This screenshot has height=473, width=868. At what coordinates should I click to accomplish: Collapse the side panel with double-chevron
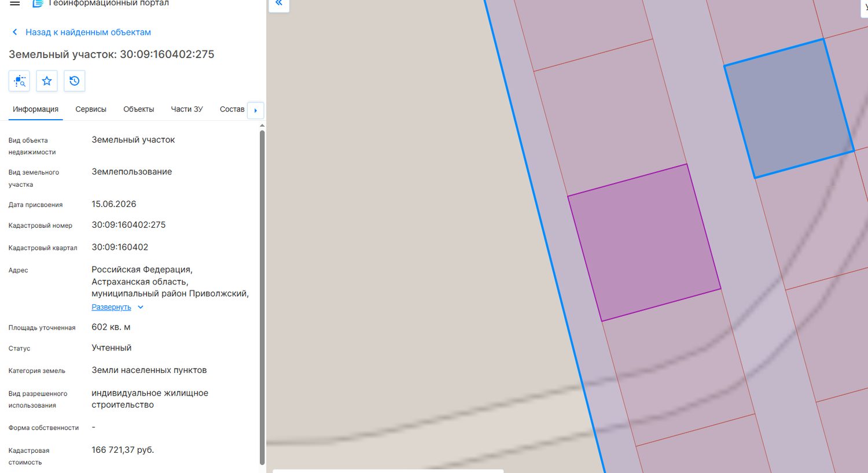click(x=279, y=3)
